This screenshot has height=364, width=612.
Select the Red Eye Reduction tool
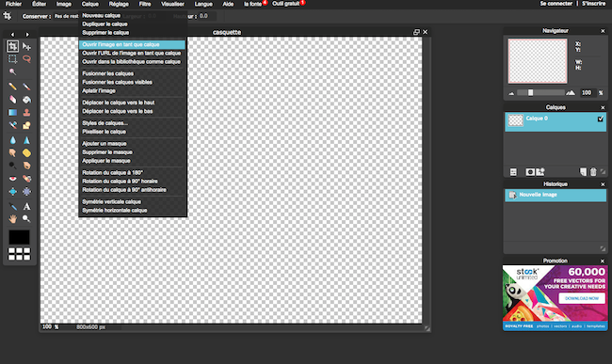pyautogui.click(x=12, y=179)
